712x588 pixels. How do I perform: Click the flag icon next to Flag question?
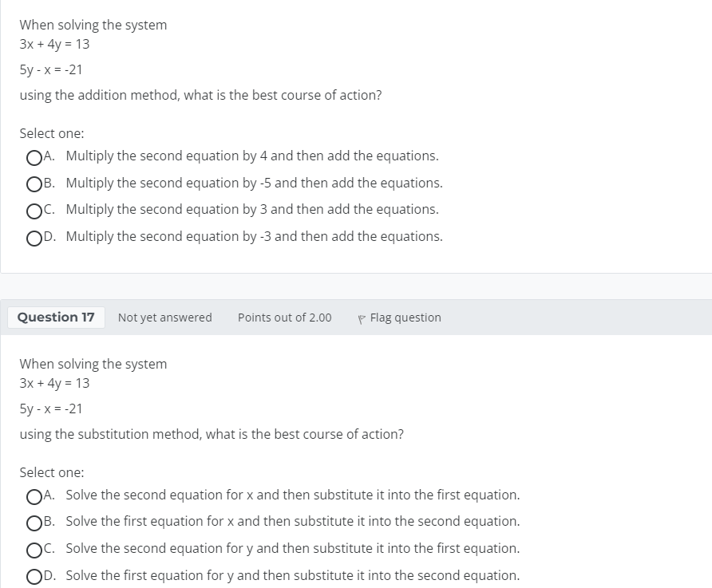coord(361,318)
